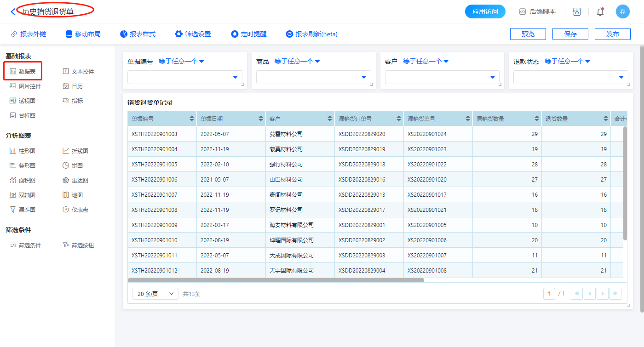Toggle sorting on 客户 column header
Image resolution: width=644 pixels, height=347 pixels.
click(330, 119)
